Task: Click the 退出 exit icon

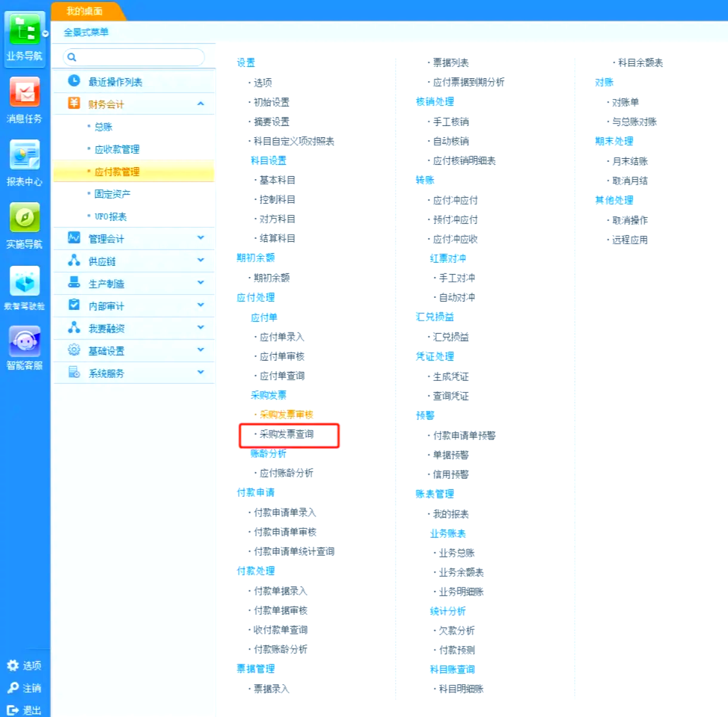Action: point(13,710)
